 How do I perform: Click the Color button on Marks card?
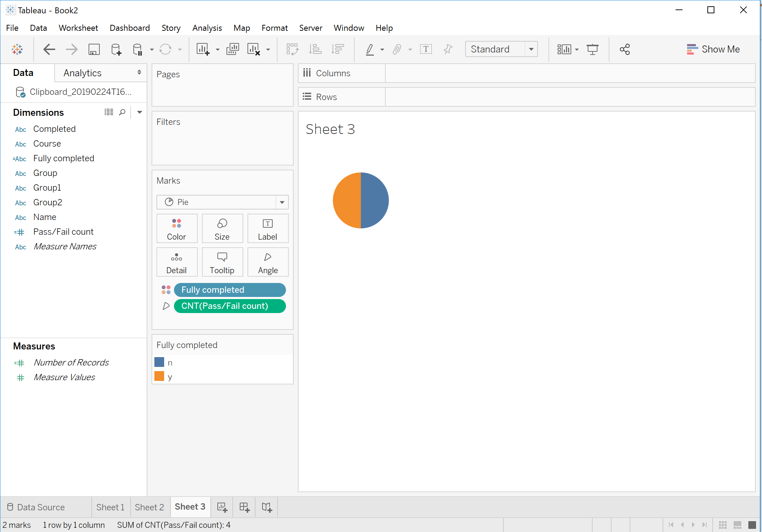[x=177, y=228]
